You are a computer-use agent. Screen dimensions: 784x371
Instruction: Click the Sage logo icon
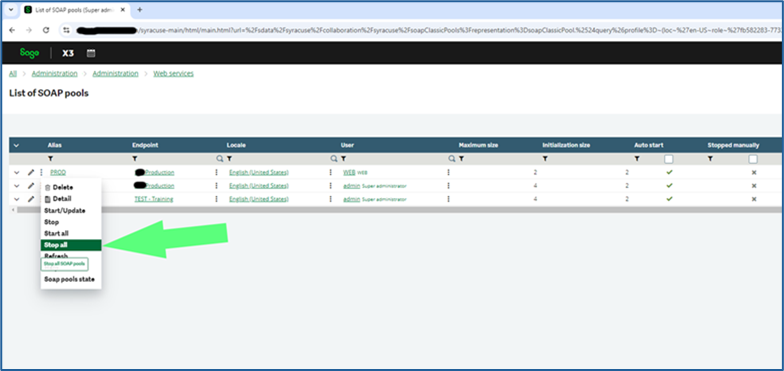29,52
